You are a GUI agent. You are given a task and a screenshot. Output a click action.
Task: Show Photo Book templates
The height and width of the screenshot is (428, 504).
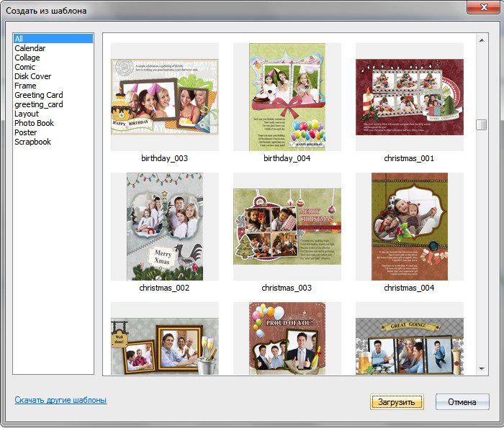(34, 123)
